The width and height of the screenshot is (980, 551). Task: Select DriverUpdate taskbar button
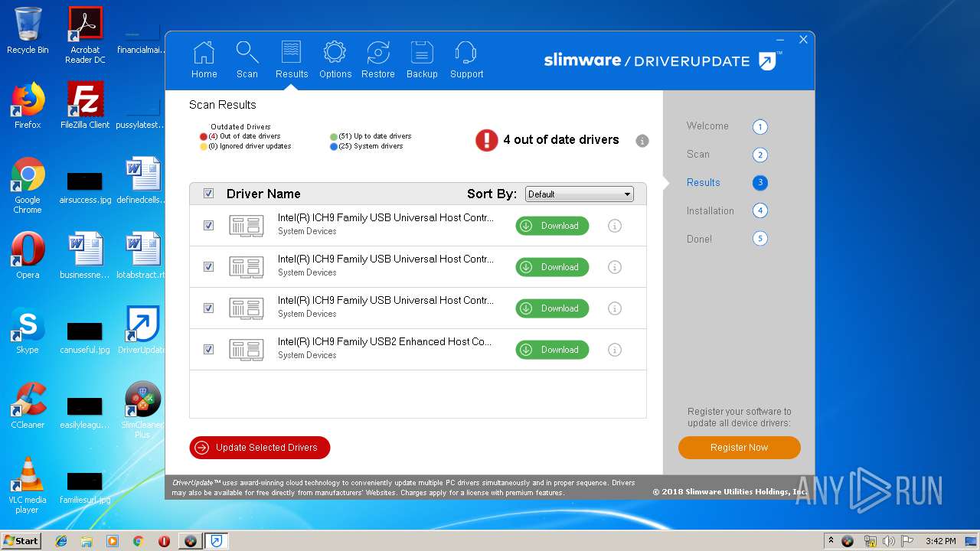[x=217, y=541]
